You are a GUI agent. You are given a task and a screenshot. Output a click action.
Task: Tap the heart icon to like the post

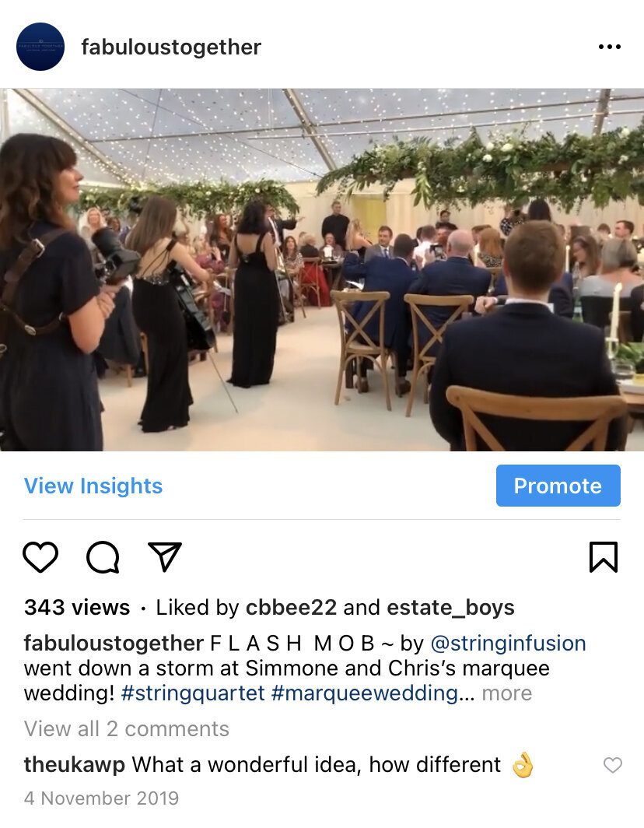coord(40,557)
